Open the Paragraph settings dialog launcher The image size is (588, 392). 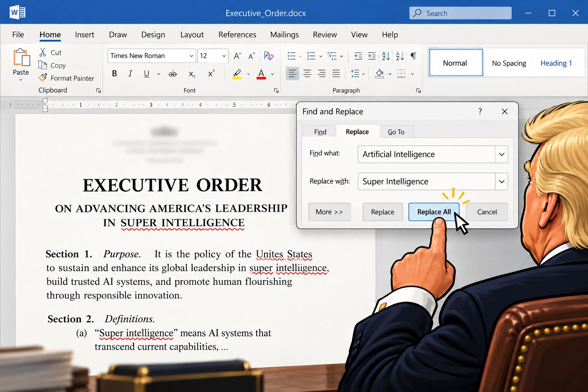418,90
